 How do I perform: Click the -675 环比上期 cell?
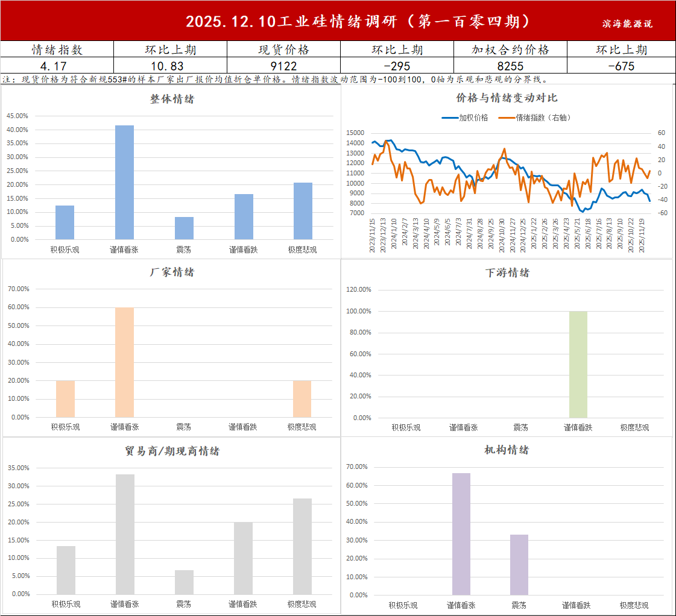(x=621, y=66)
